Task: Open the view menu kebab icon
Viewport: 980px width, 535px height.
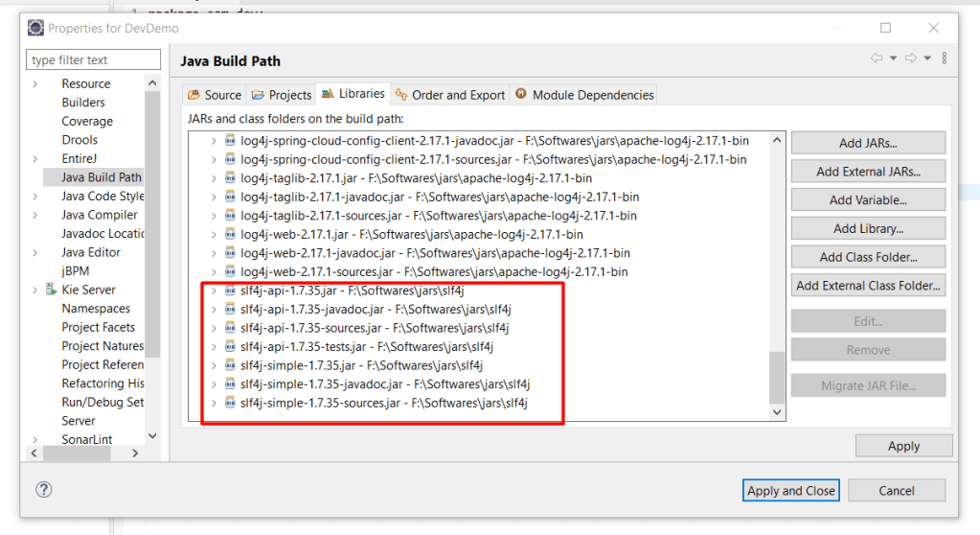Action: (945, 58)
